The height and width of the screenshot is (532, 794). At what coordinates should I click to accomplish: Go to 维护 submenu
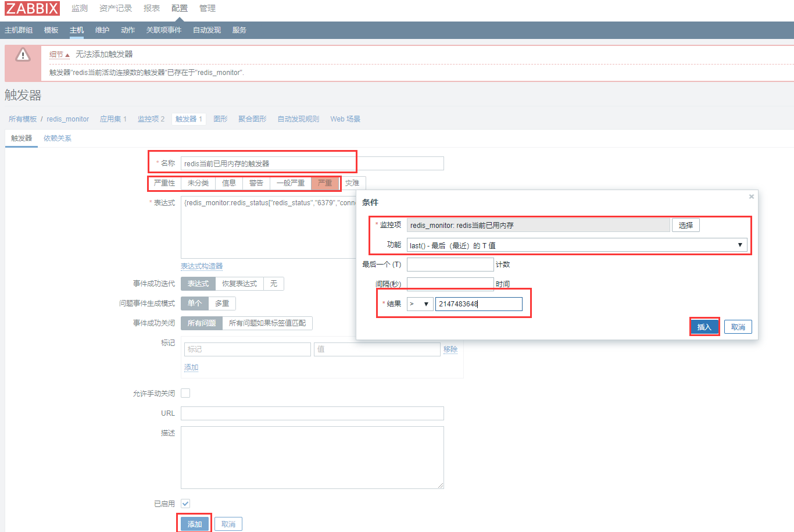(x=102, y=30)
